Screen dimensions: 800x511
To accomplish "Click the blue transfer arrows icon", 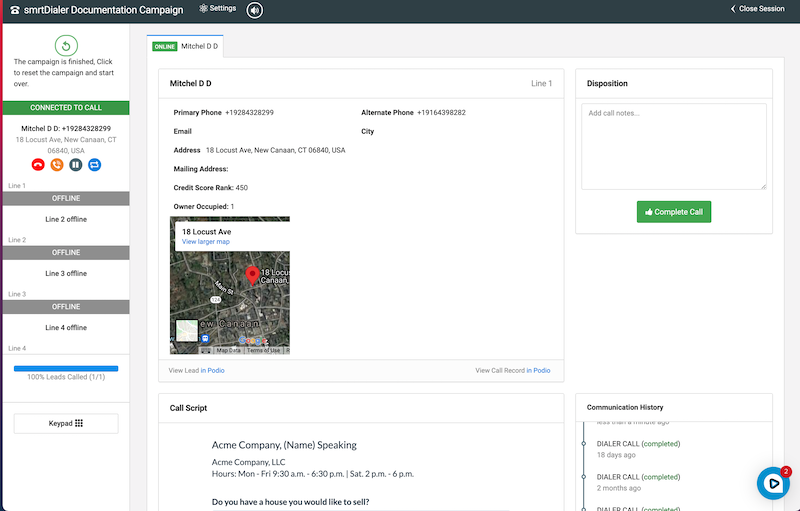I will (x=95, y=164).
